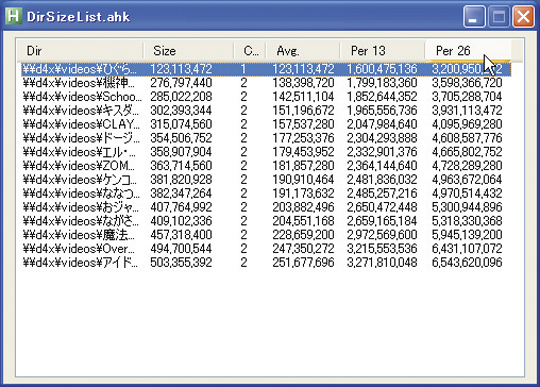Click Per 13 value 2,650,472,448
Image resolution: width=540 pixels, height=387 pixels.
click(382, 207)
